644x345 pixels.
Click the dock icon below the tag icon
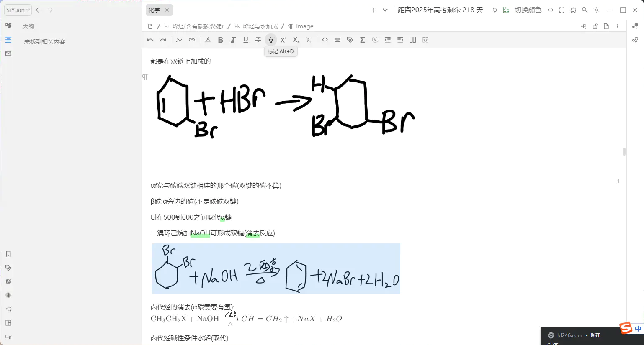(x=8, y=281)
